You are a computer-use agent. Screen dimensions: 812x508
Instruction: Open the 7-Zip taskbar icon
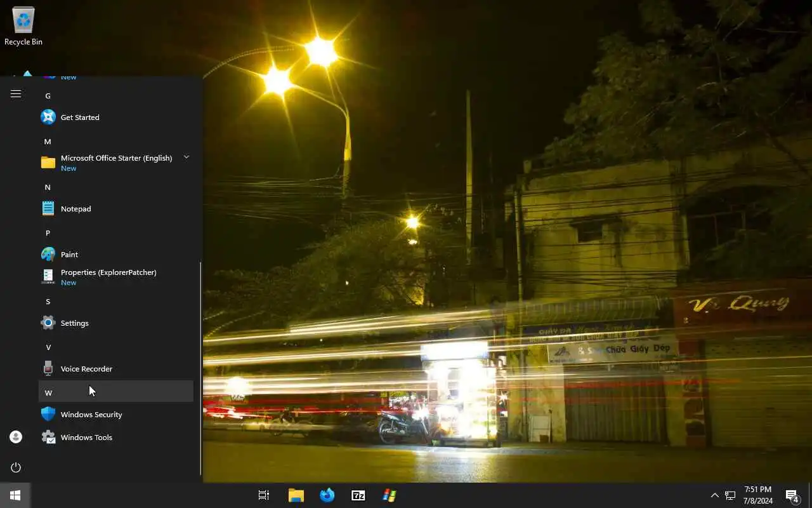(x=358, y=495)
